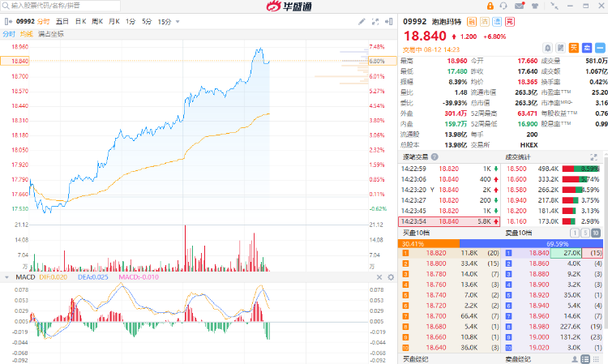
Task: Switch to 月K monthly candlestick tab
Action: (114, 22)
